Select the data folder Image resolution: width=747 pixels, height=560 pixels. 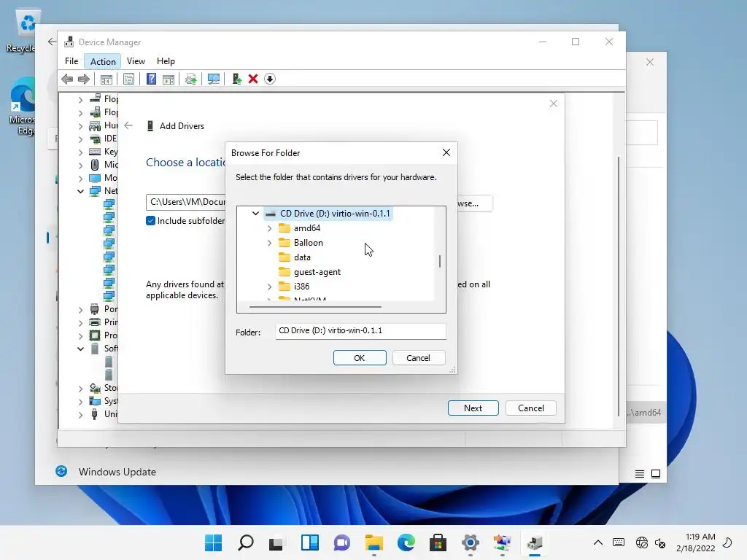(x=302, y=257)
